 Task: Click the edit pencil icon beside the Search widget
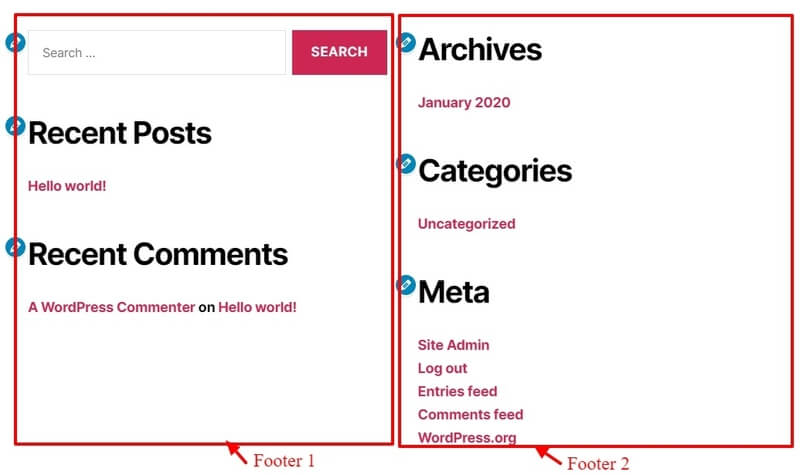15,42
